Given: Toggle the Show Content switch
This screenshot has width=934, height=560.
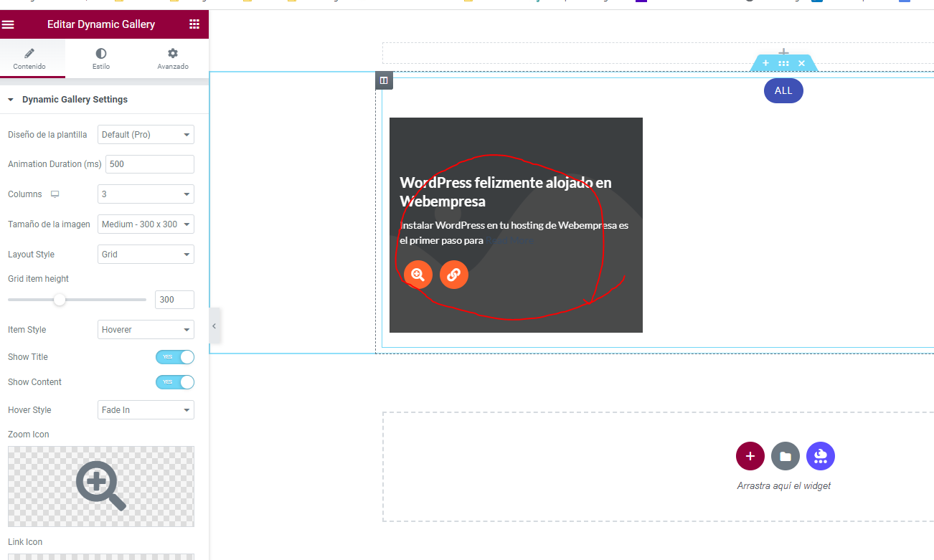Looking at the screenshot, I should pos(175,382).
